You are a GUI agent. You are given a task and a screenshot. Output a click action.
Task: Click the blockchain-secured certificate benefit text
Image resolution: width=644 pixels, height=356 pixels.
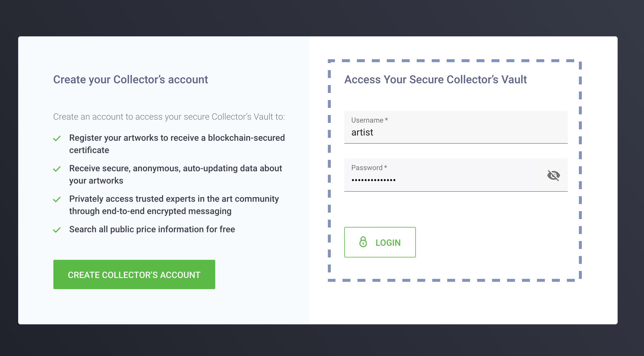point(177,144)
